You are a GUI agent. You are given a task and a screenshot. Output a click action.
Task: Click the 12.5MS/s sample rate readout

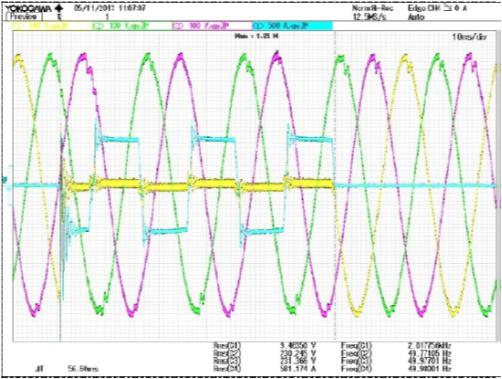[x=370, y=17]
